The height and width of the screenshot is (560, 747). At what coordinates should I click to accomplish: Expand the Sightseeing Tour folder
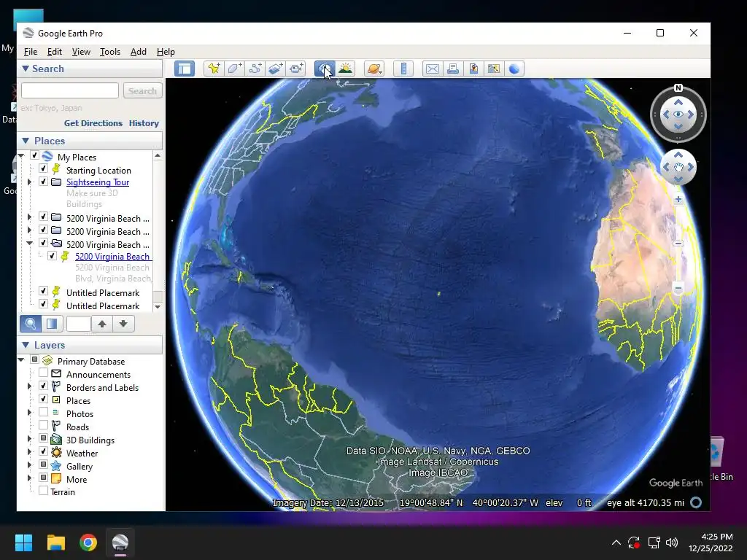coord(29,182)
